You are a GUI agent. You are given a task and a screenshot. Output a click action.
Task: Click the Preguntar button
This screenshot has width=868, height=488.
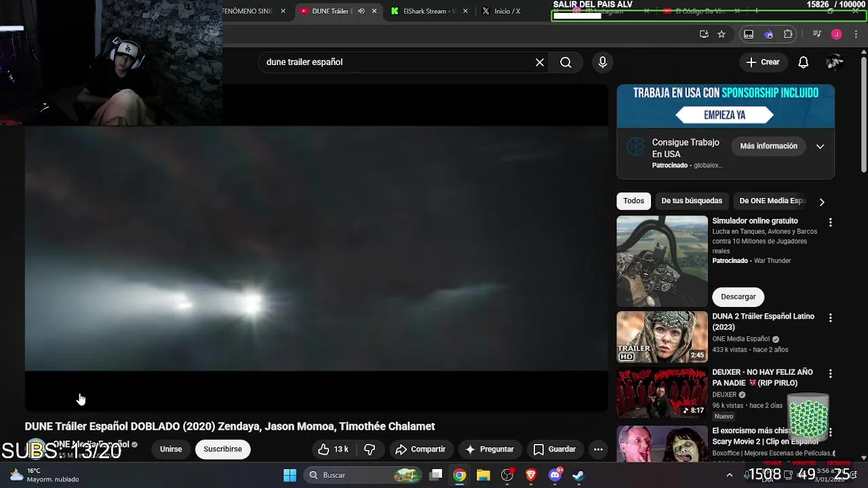pyautogui.click(x=489, y=449)
